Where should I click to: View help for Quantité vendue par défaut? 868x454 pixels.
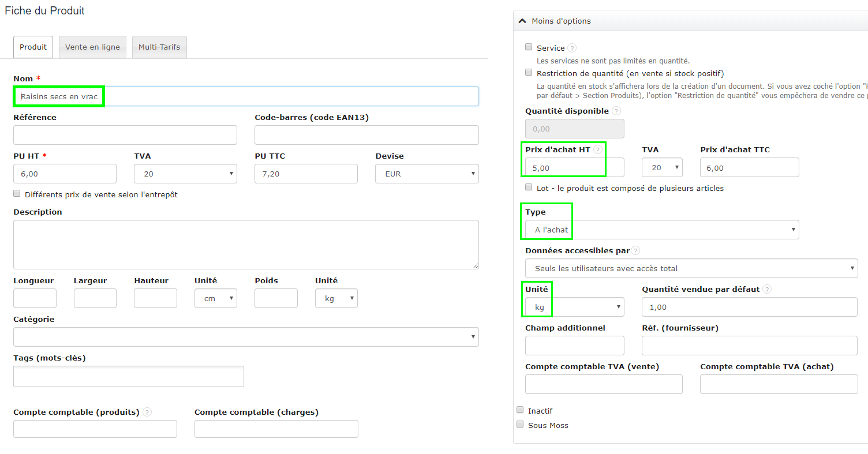coord(766,288)
